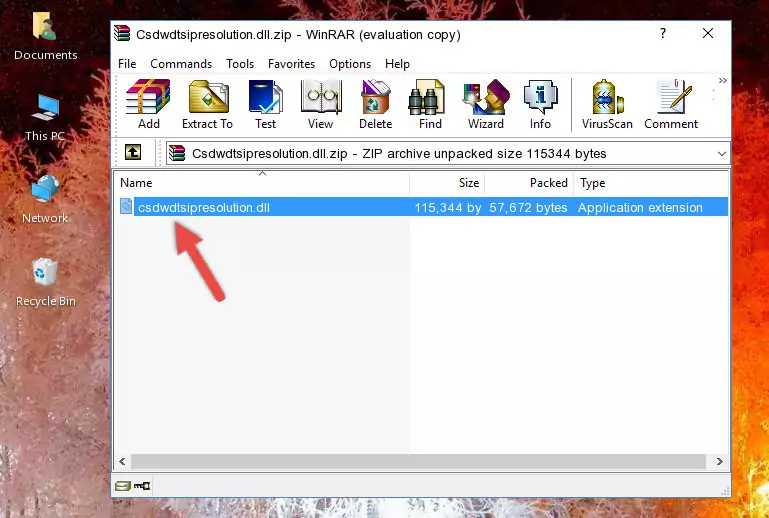Select Recycle Bin desktop icon
Viewport: 769px width, 518px height.
point(45,283)
